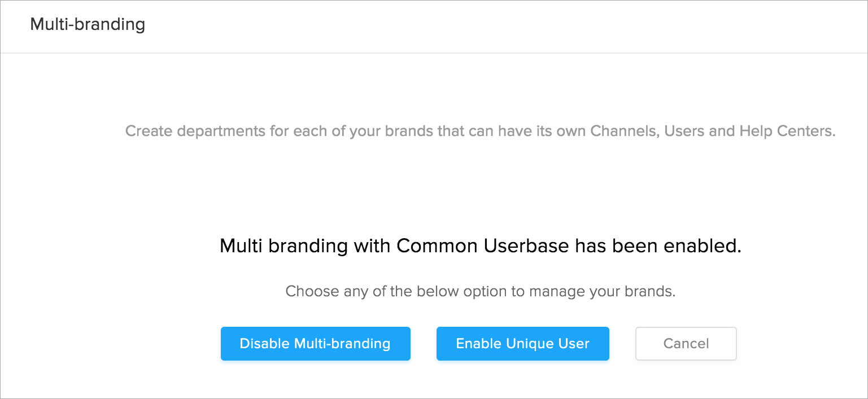
Task: Click the Disable Multi-branding button
Action: (315, 344)
